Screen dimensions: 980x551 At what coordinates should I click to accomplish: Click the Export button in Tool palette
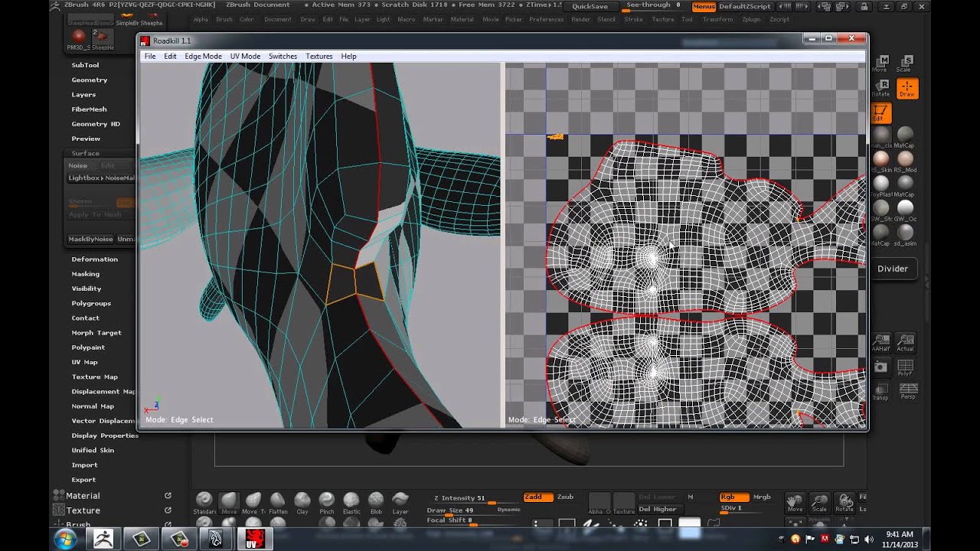(x=83, y=479)
